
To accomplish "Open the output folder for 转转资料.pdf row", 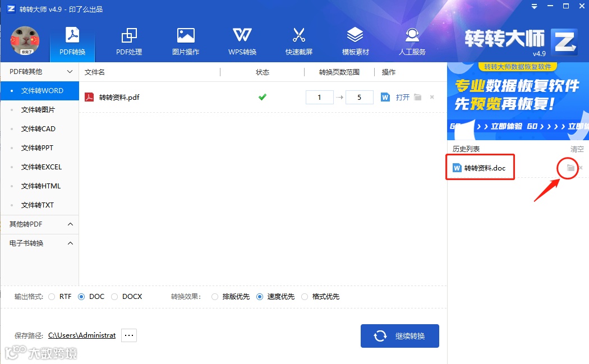I will (x=418, y=97).
